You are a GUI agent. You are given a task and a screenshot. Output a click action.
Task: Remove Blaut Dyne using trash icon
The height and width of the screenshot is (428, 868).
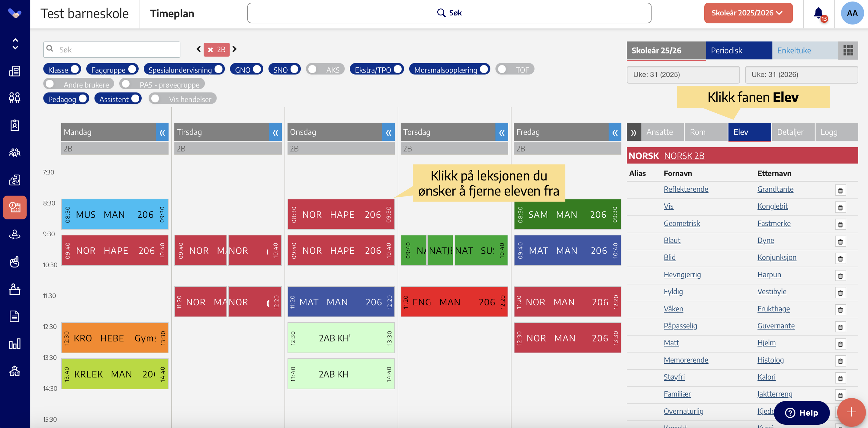[x=841, y=242]
